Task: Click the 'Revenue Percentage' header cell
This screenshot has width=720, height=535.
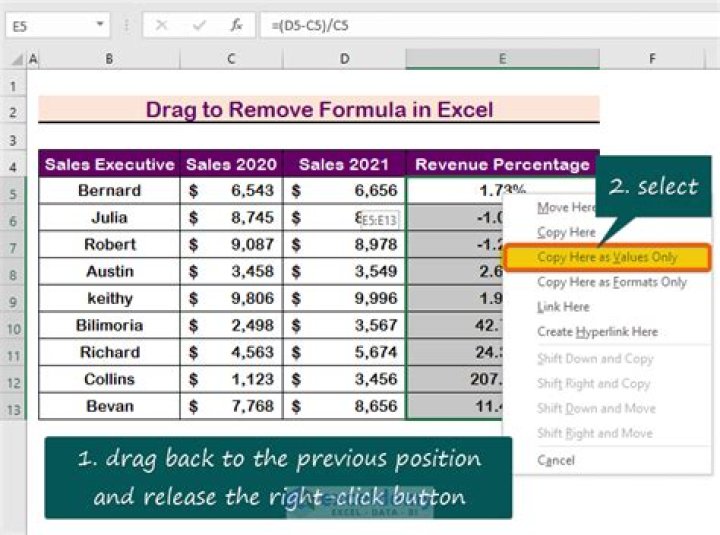Action: [x=502, y=164]
